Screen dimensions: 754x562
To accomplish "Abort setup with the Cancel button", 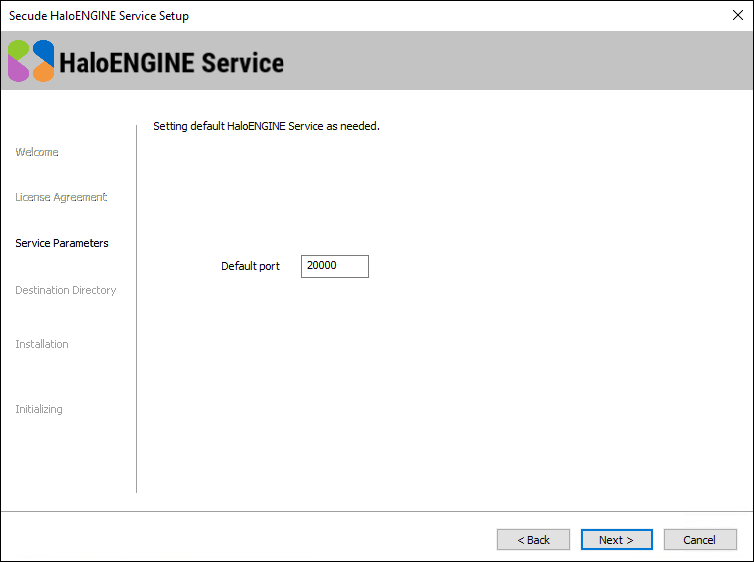I will 699,540.
